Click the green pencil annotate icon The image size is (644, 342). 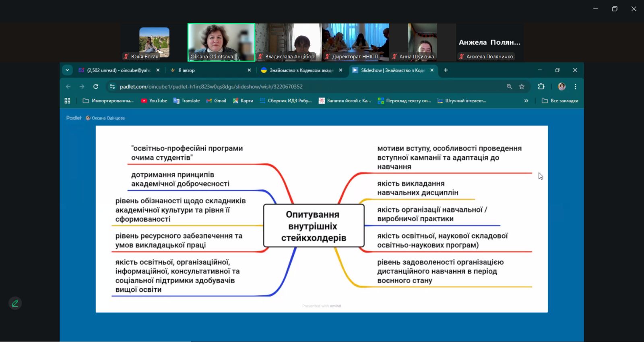coord(15,303)
